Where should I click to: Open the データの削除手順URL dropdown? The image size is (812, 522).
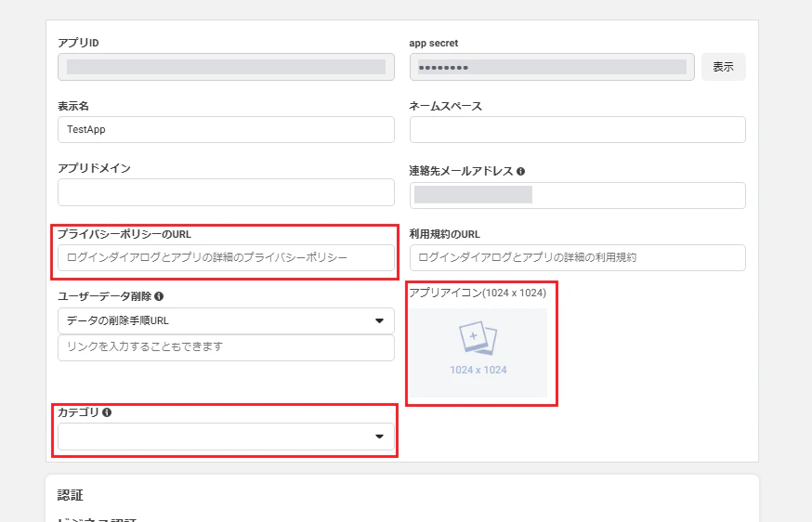(226, 321)
